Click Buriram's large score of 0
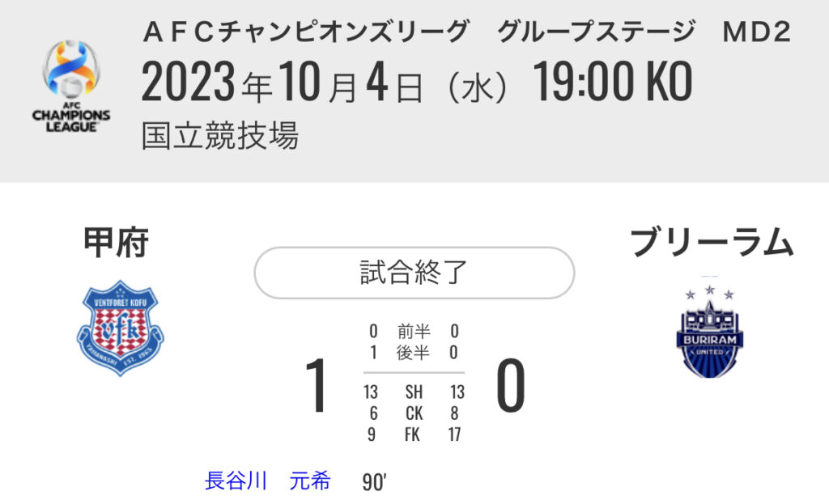829x504 pixels. pos(510,386)
